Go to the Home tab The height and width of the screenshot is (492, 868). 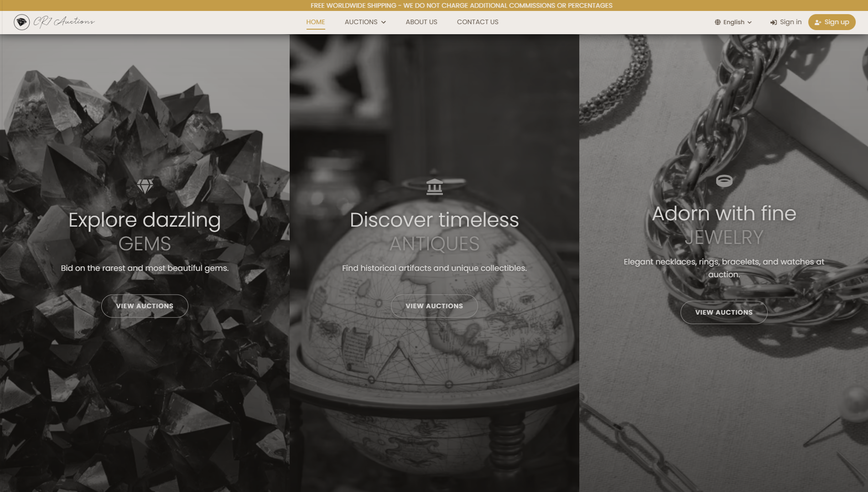(315, 22)
